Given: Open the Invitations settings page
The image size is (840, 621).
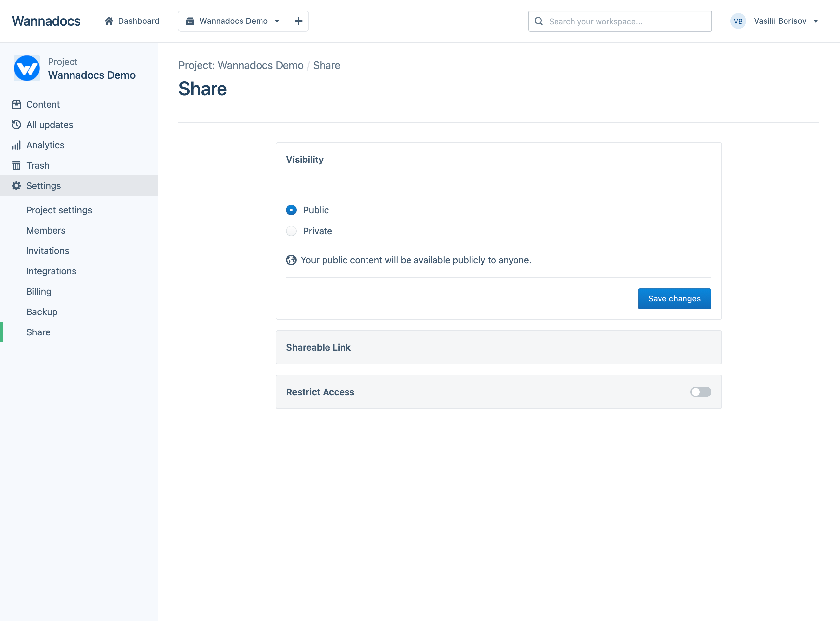Looking at the screenshot, I should 48,251.
